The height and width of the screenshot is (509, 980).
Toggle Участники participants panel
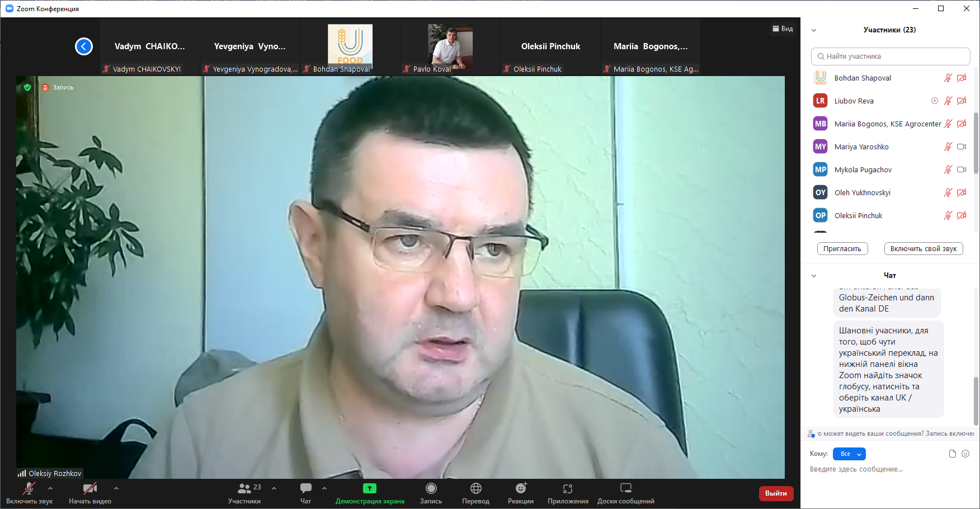coord(244,493)
